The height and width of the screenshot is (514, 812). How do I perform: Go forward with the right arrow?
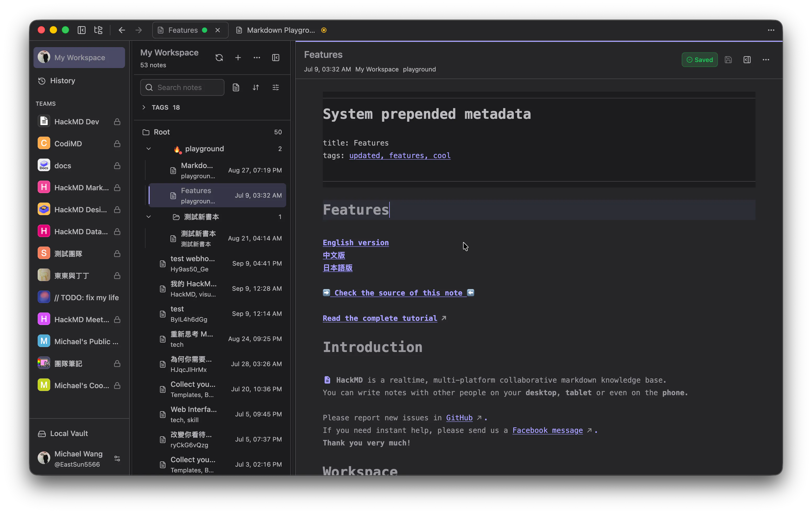pyautogui.click(x=139, y=30)
